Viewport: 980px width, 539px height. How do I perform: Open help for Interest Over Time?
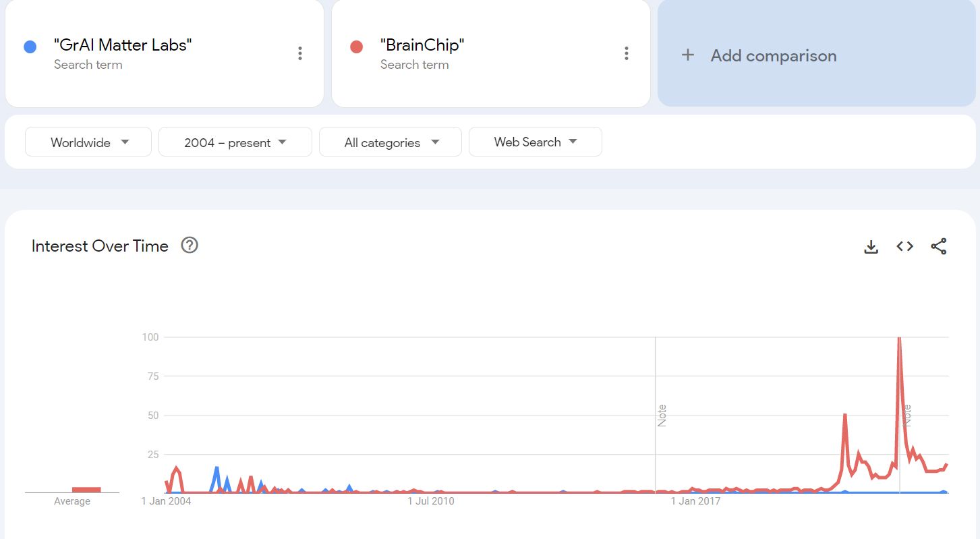tap(190, 246)
